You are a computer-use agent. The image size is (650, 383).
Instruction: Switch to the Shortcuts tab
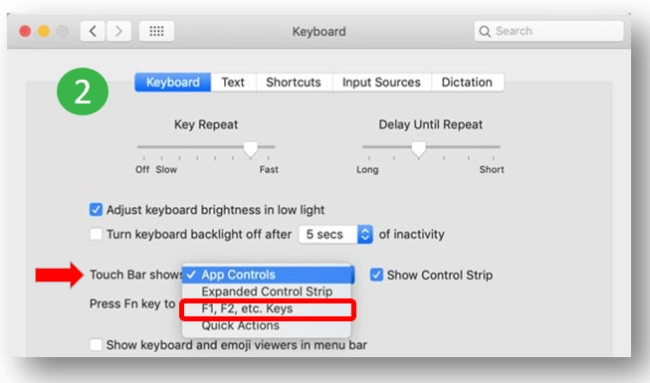click(293, 82)
